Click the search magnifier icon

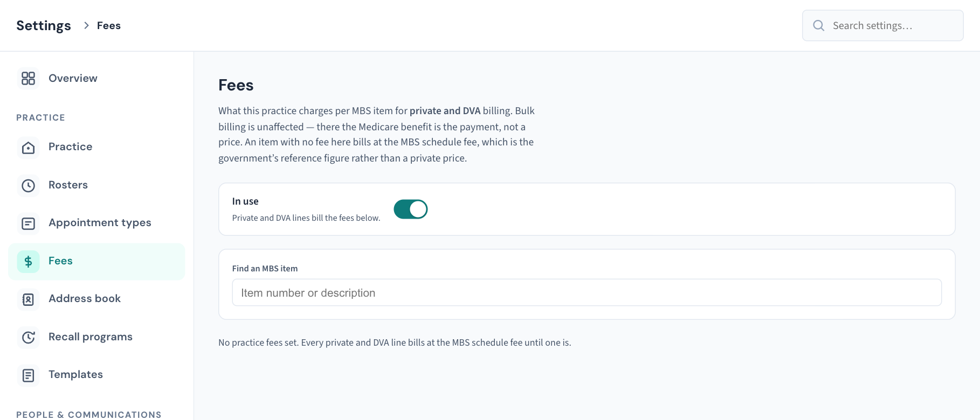click(x=818, y=25)
